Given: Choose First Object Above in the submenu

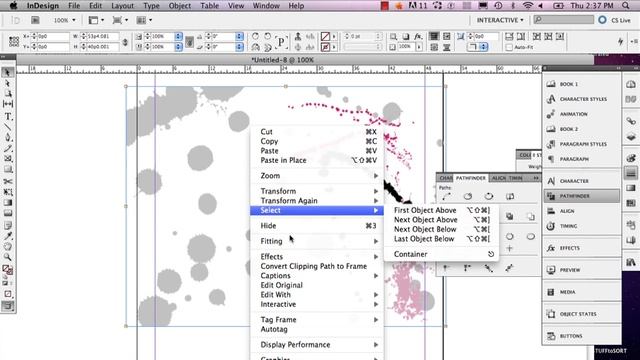Looking at the screenshot, I should click(442, 210).
